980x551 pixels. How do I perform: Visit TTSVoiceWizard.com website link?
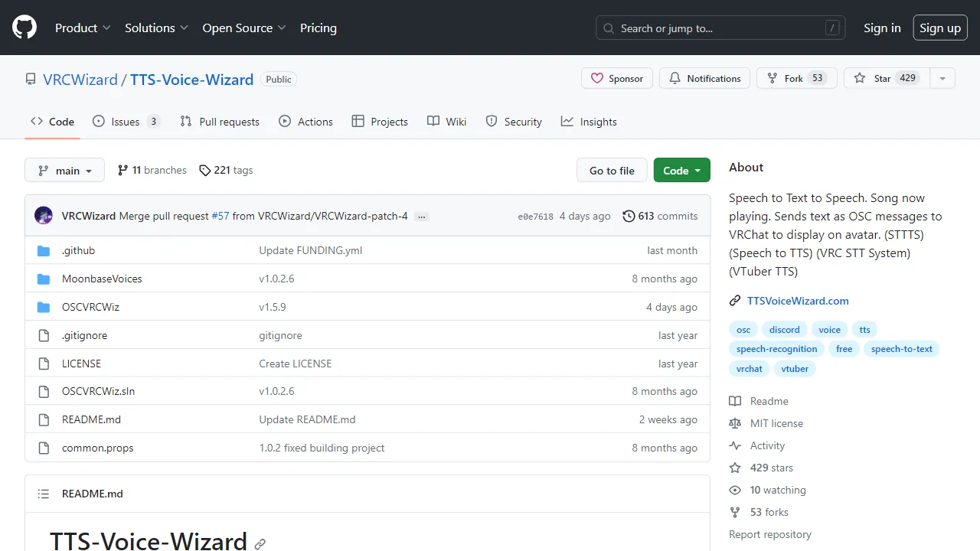tap(798, 301)
